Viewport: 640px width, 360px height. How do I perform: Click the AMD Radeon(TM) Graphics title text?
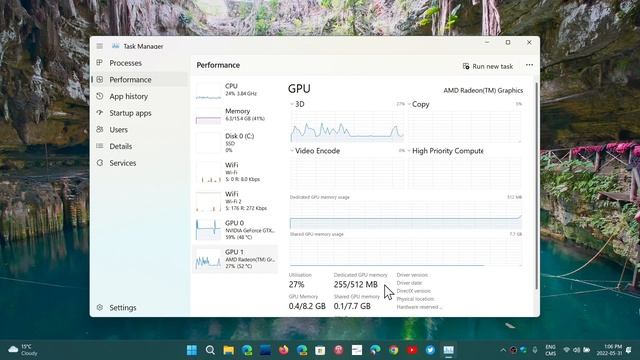pos(483,91)
